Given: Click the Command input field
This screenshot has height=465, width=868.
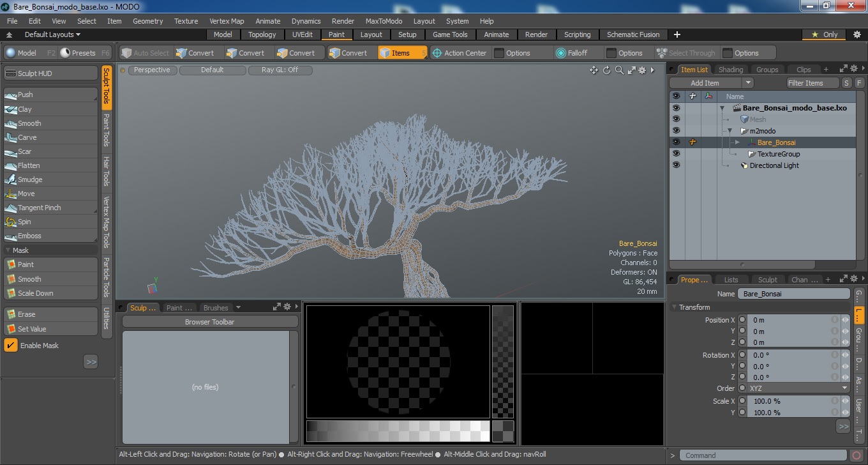Looking at the screenshot, I should [x=763, y=455].
